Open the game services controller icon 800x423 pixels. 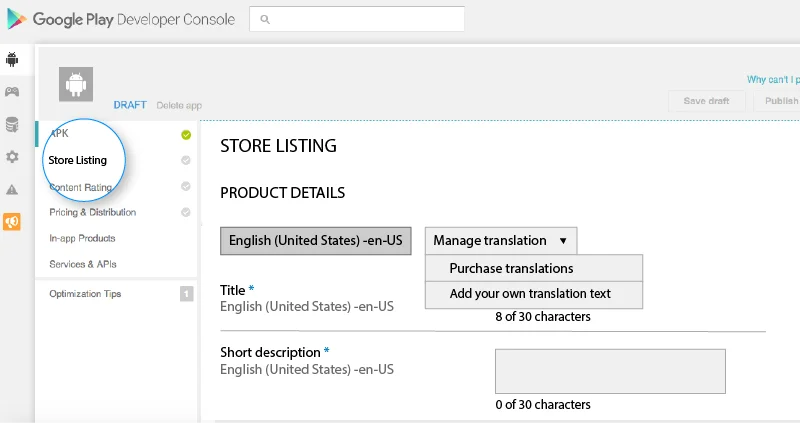point(12,92)
